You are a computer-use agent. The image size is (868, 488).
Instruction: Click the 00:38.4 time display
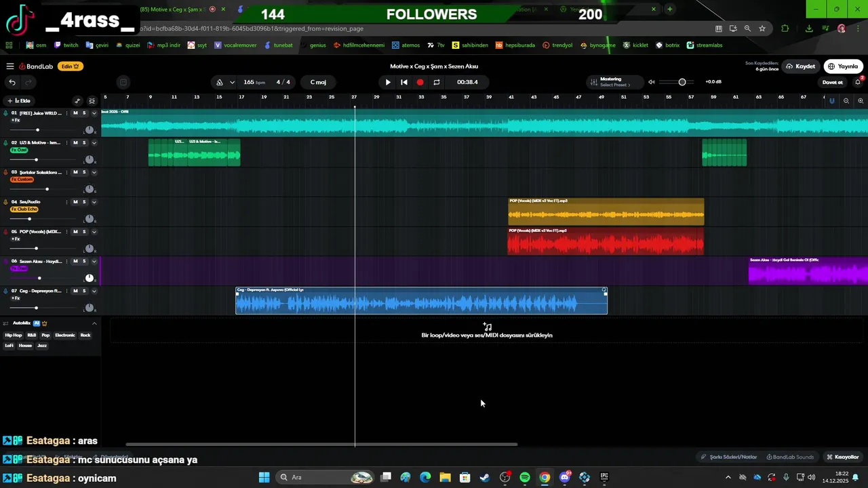pos(467,82)
